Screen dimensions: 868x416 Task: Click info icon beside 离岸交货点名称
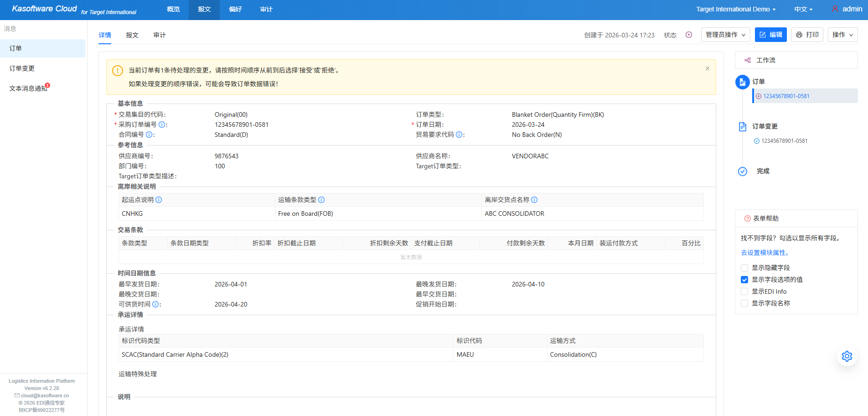coord(534,200)
